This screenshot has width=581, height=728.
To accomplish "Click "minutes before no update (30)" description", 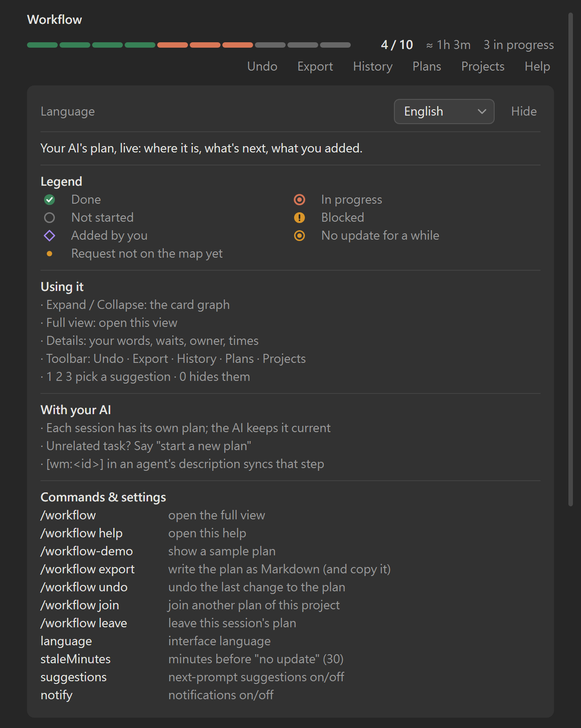I will 256,659.
